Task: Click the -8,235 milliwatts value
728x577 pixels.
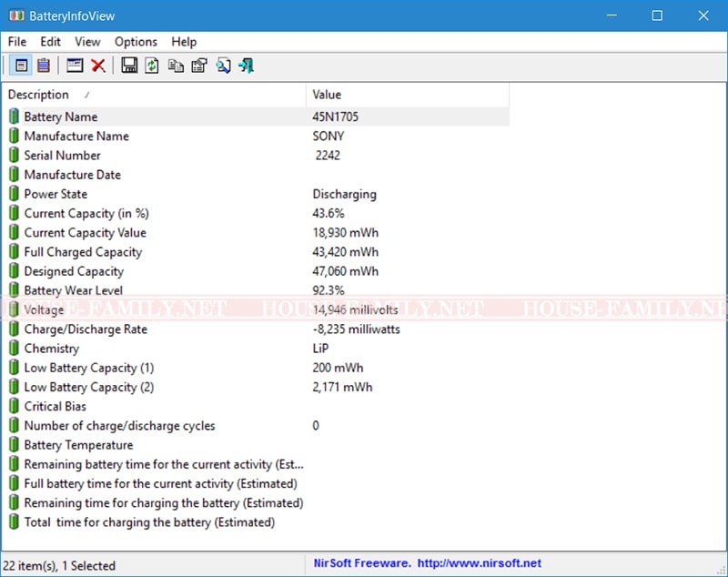Action: point(356,329)
